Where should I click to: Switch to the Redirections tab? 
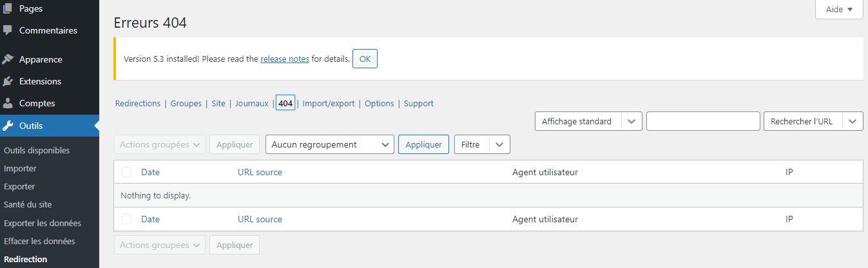coord(138,103)
